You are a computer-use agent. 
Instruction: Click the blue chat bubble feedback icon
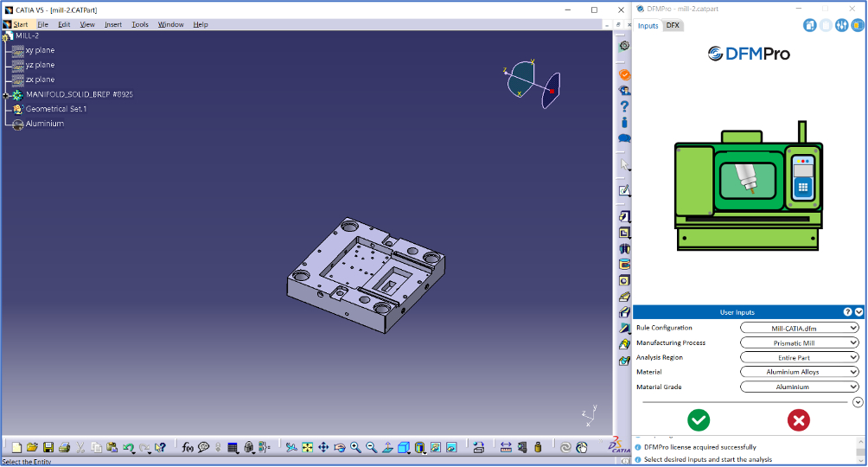pyautogui.click(x=624, y=138)
